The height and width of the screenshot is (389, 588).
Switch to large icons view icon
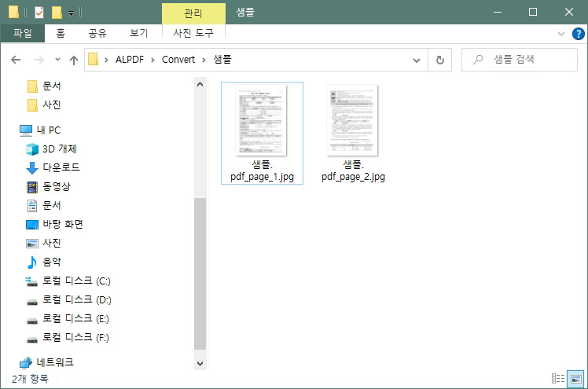click(575, 379)
